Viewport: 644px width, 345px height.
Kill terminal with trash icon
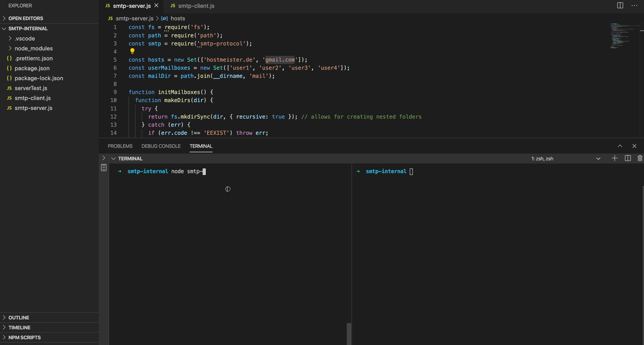640,158
